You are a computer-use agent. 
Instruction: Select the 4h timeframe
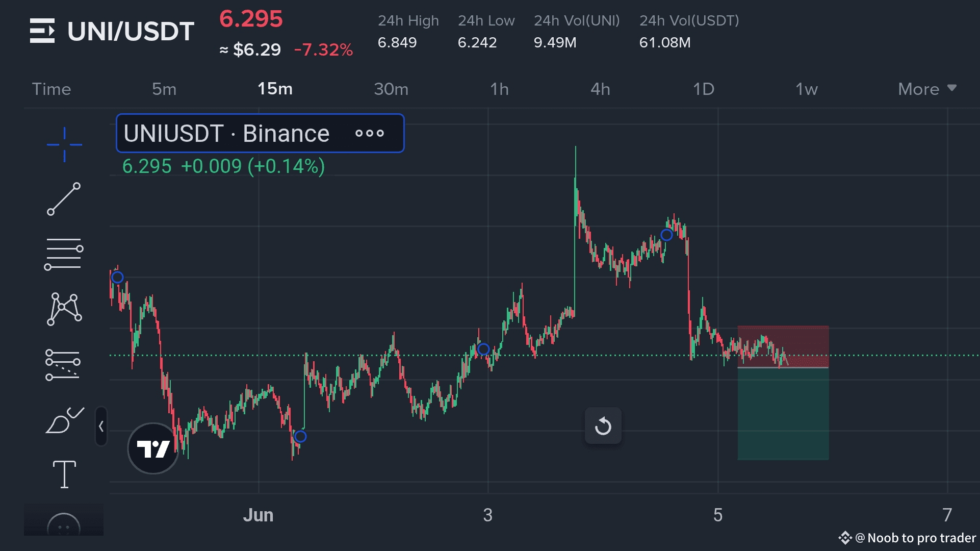point(600,89)
